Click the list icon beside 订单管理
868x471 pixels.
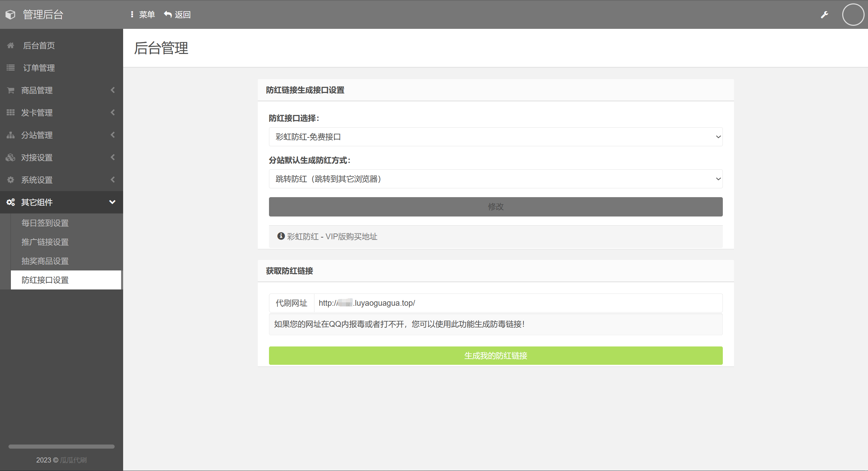[x=11, y=68]
